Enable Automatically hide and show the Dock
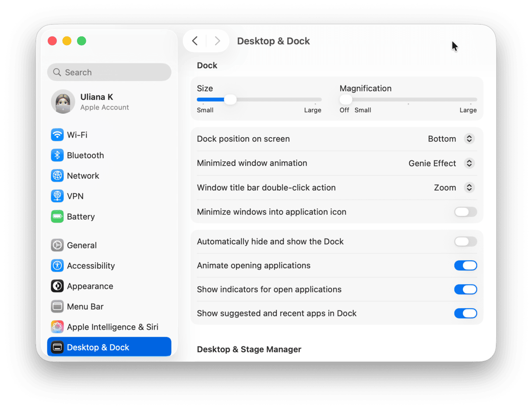 pos(465,242)
